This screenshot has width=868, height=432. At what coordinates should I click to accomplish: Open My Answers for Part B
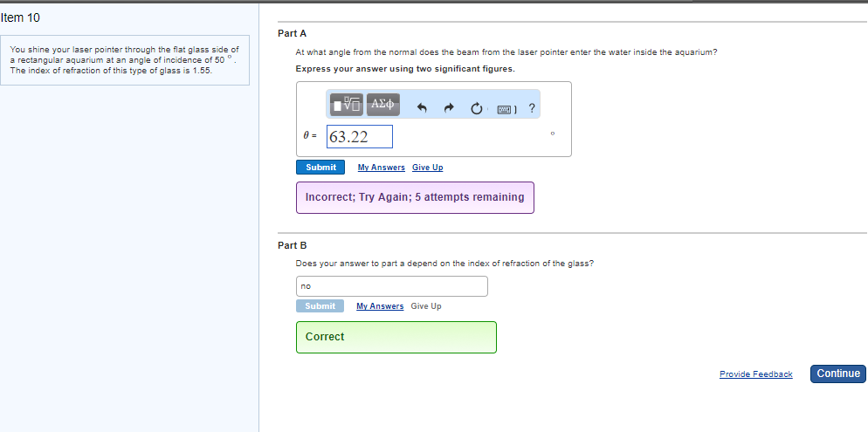click(380, 306)
